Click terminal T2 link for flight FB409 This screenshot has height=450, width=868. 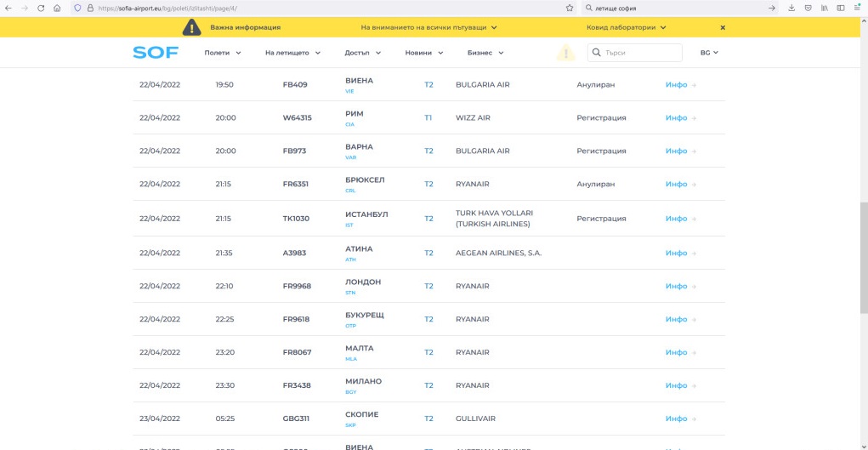(x=428, y=85)
